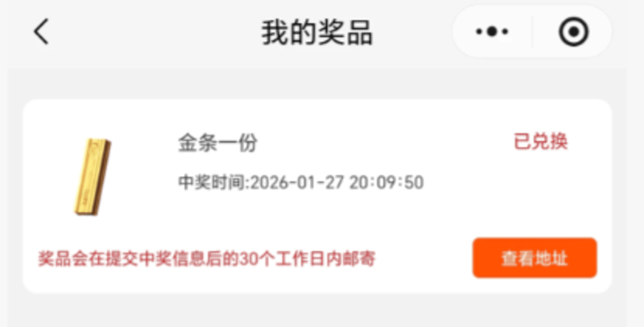Click the divider inside the capsule button
This screenshot has height=327, width=644.
[x=532, y=31]
